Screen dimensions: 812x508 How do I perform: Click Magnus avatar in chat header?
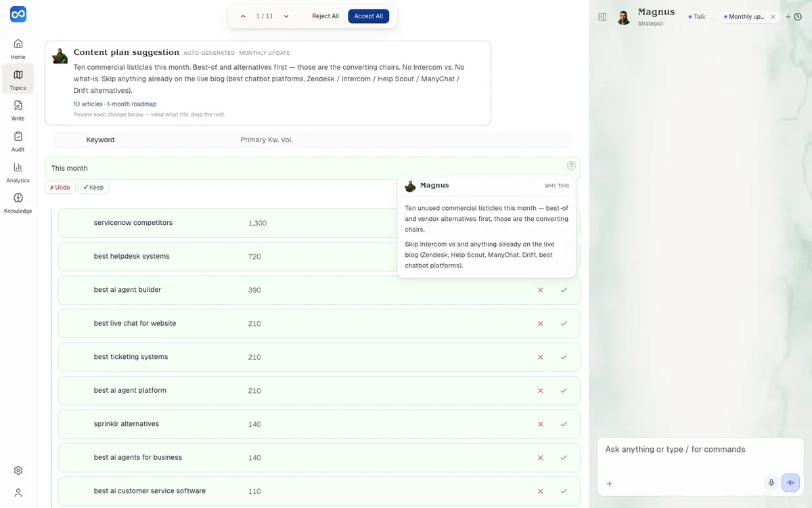(x=624, y=17)
